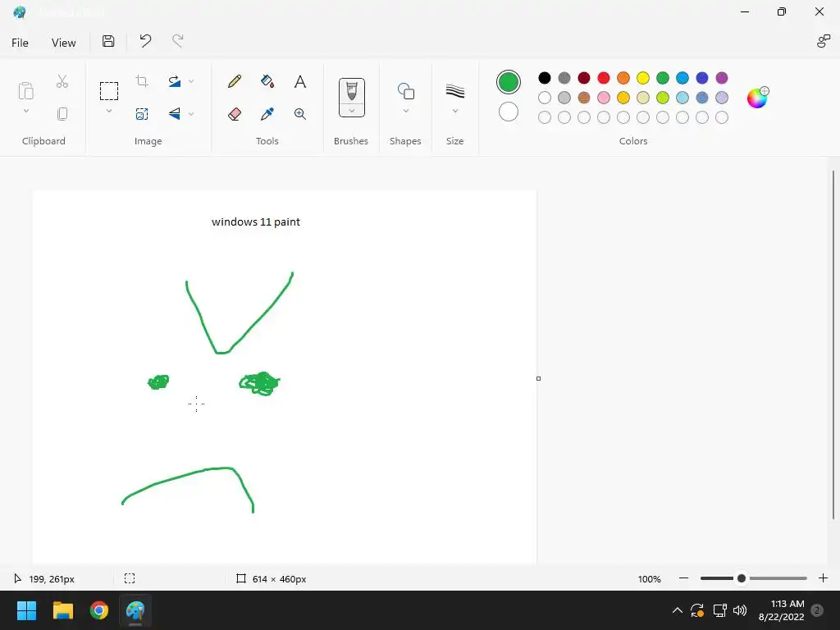
Task: Pick the purple color swatch
Action: point(722,78)
